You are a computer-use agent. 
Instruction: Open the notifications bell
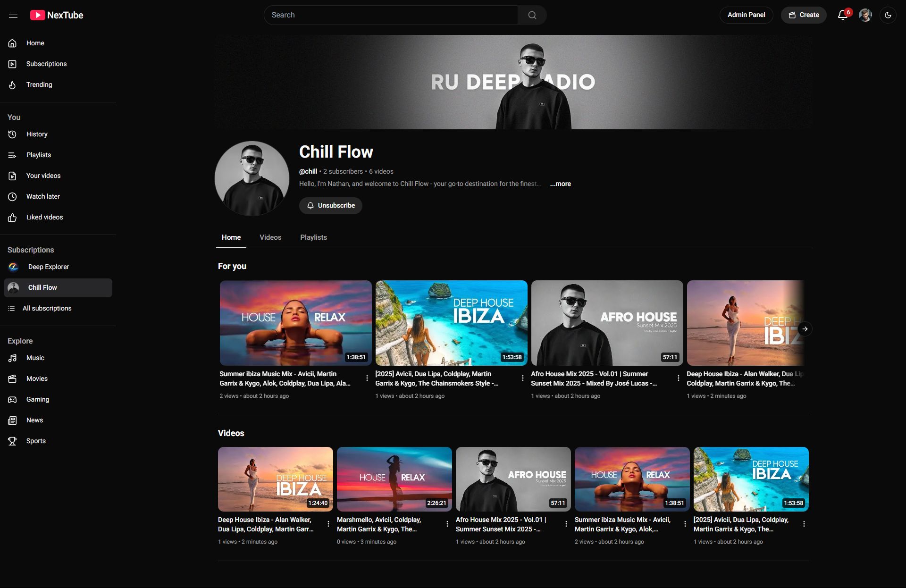843,15
